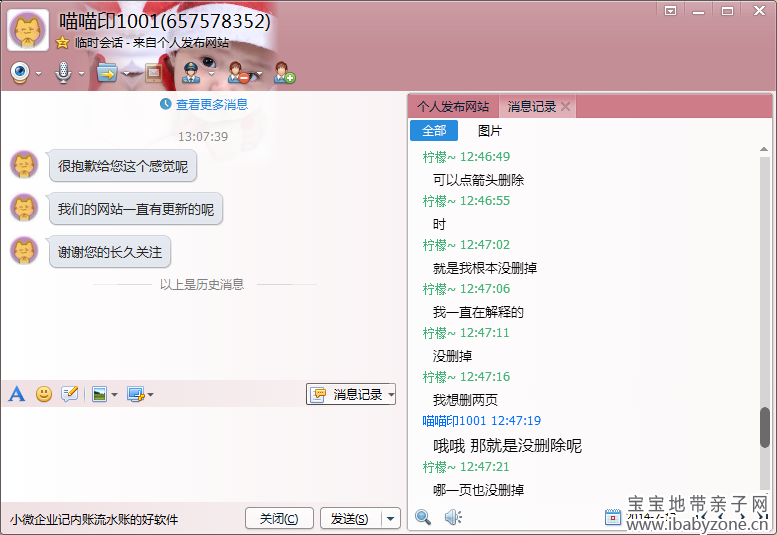The height and width of the screenshot is (535, 777).
Task: Start a video call with webcam icon
Action: pos(20,73)
